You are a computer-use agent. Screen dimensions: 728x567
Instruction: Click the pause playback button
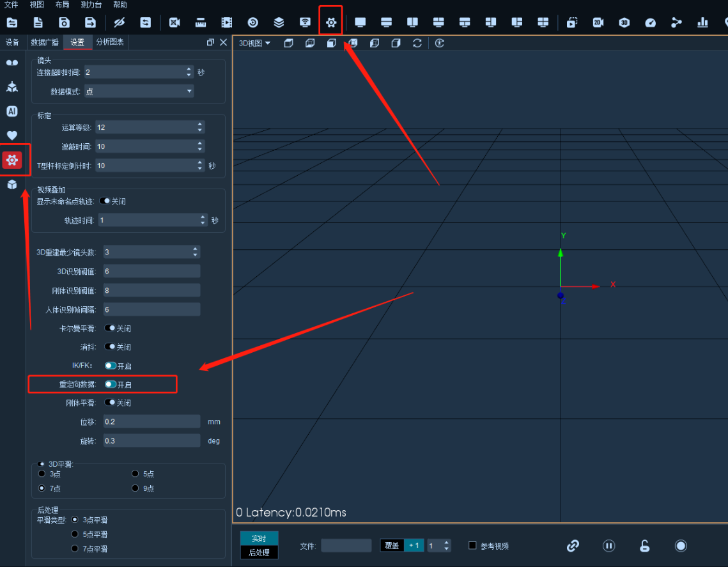(x=608, y=546)
